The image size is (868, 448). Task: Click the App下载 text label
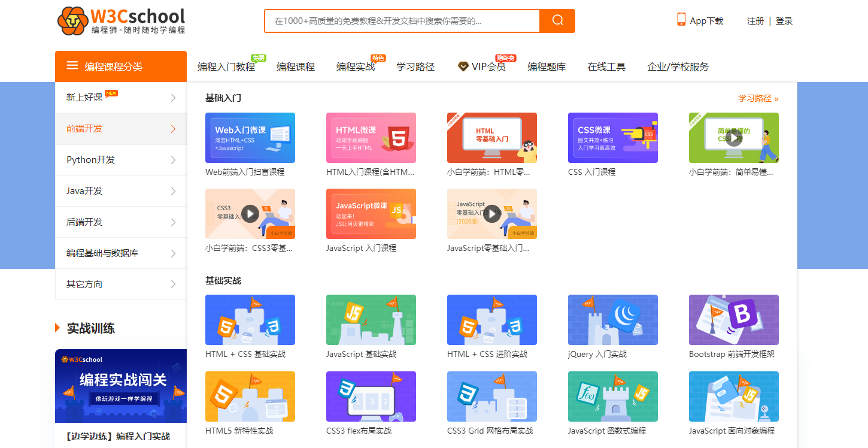[707, 21]
